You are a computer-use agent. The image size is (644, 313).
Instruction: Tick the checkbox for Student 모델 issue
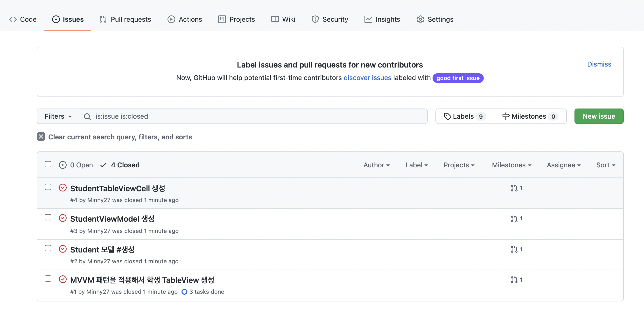coord(48,248)
